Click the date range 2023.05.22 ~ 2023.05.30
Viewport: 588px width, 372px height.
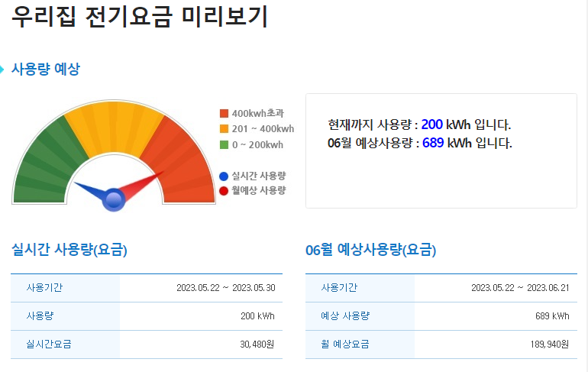(226, 288)
